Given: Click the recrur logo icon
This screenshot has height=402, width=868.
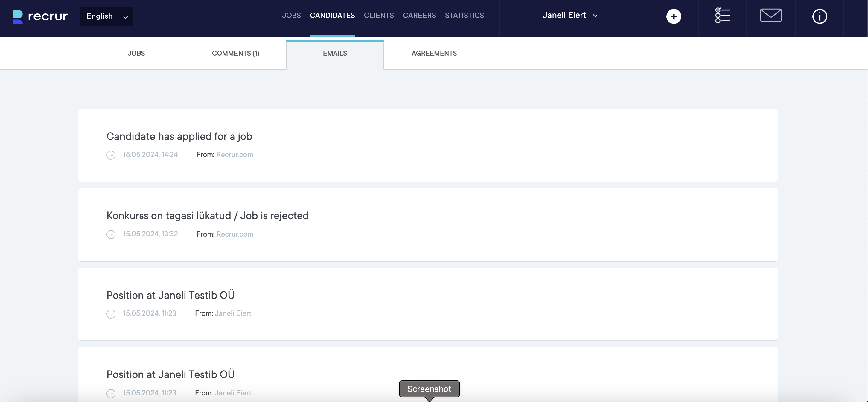Looking at the screenshot, I should coord(18,16).
